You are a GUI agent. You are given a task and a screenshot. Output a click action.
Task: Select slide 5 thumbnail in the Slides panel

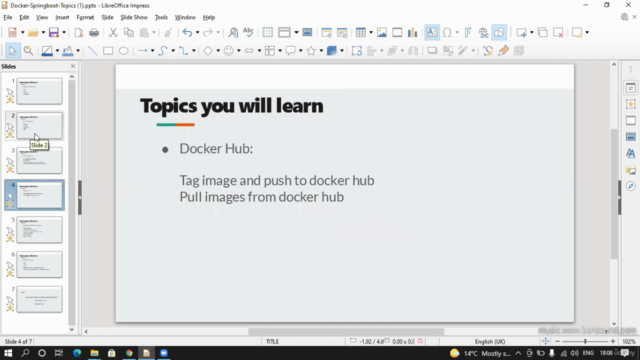[39, 230]
